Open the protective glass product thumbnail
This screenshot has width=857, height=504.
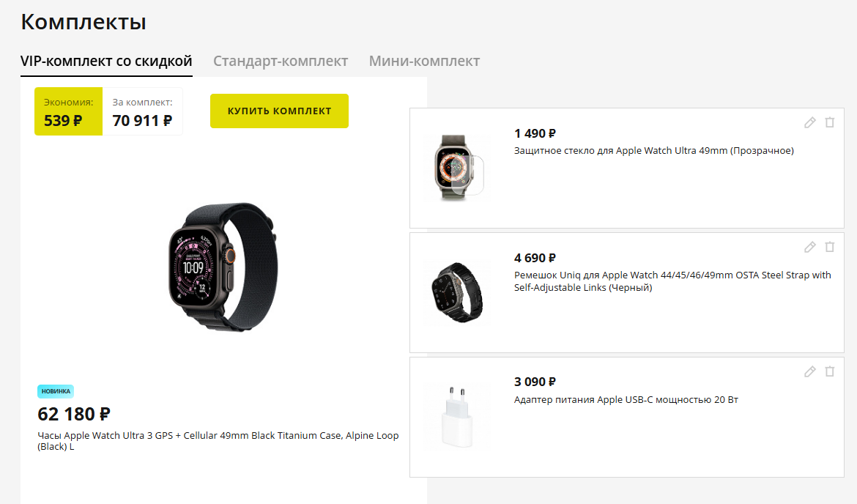pyautogui.click(x=458, y=168)
